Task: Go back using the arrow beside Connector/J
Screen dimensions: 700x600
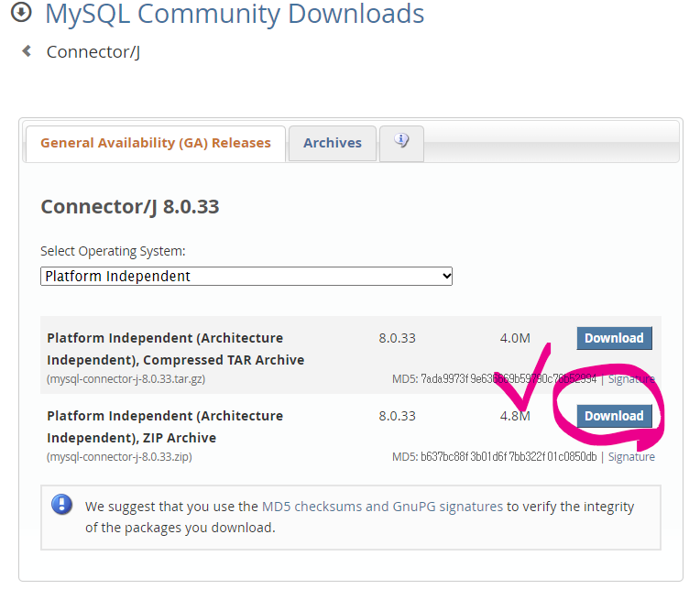Action: (27, 51)
